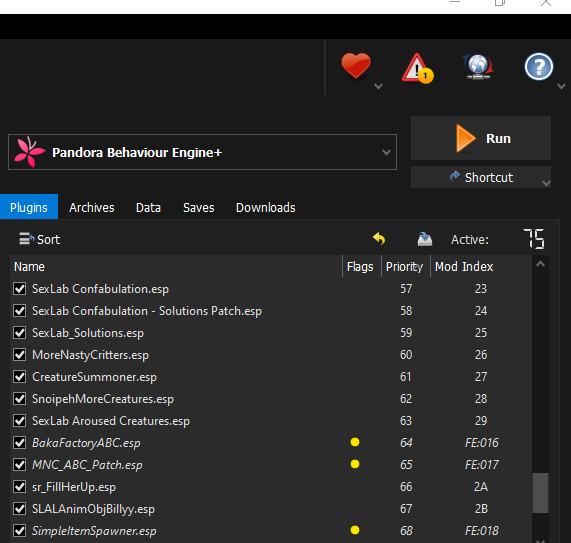Uncheck SexLab Confabulation.esp plugin
The image size is (571, 543).
point(19,289)
